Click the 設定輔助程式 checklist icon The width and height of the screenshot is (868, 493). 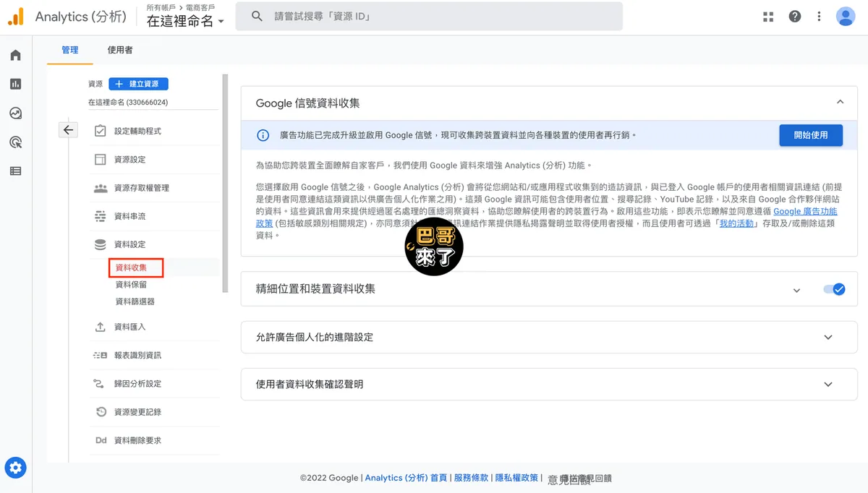pos(101,131)
